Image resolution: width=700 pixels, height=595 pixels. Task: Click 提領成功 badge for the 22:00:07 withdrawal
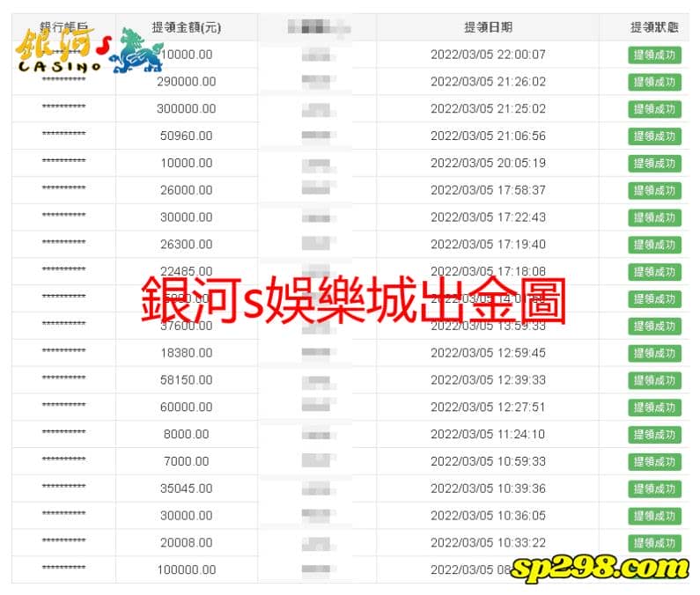coord(654,55)
